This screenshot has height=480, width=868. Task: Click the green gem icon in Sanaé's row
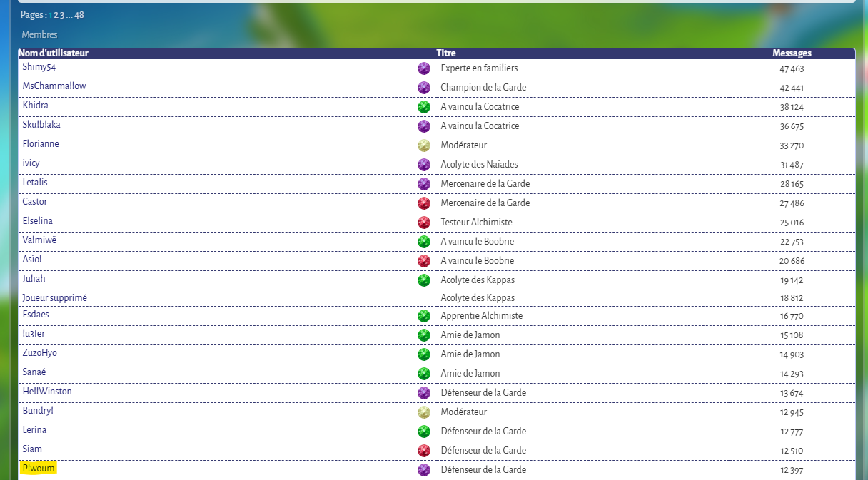[x=424, y=374]
